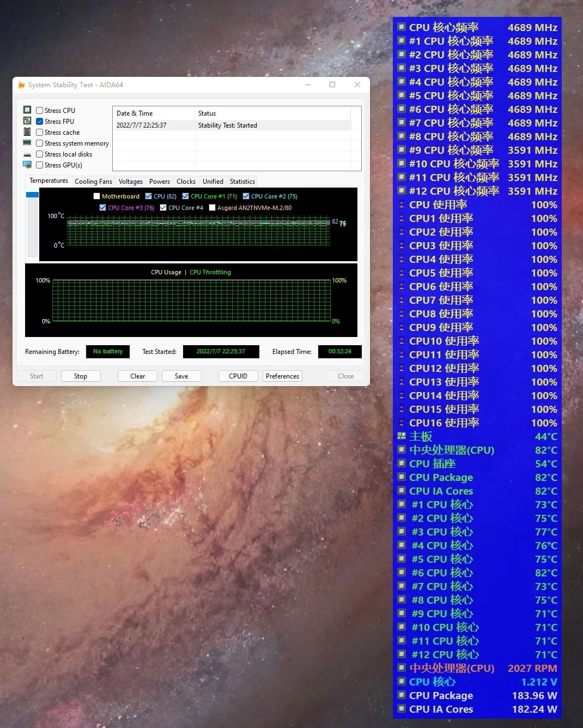Enable the Stress CPU checkbox
This screenshot has width=583, height=728.
(x=40, y=110)
